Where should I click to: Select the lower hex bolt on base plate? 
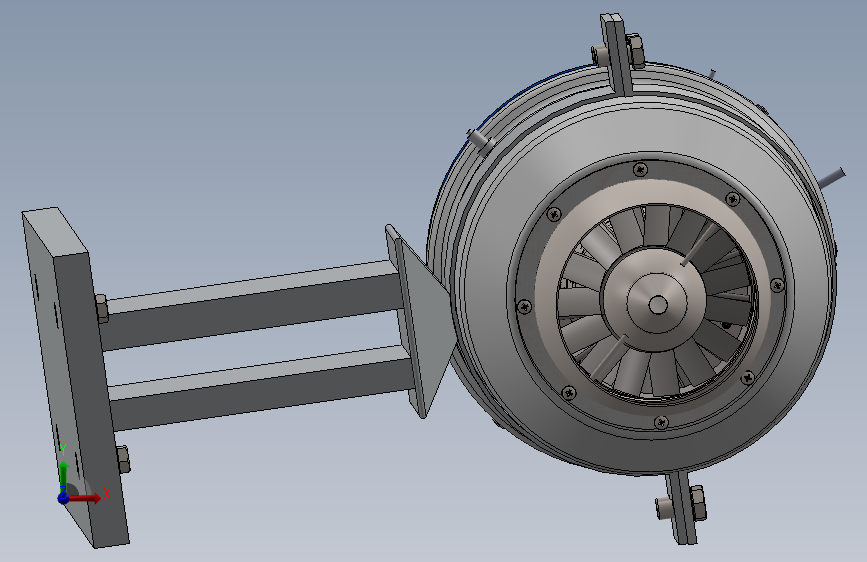(x=123, y=460)
